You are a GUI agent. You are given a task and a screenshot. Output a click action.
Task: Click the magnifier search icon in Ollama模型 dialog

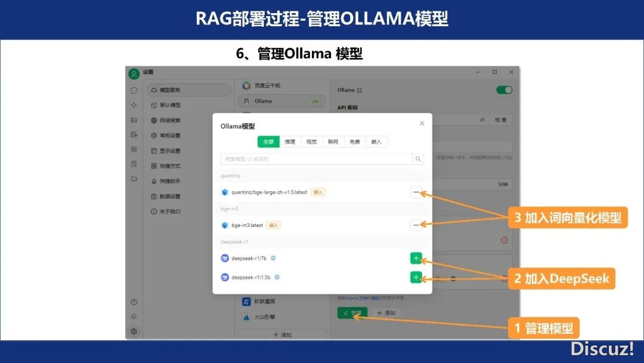pyautogui.click(x=418, y=159)
